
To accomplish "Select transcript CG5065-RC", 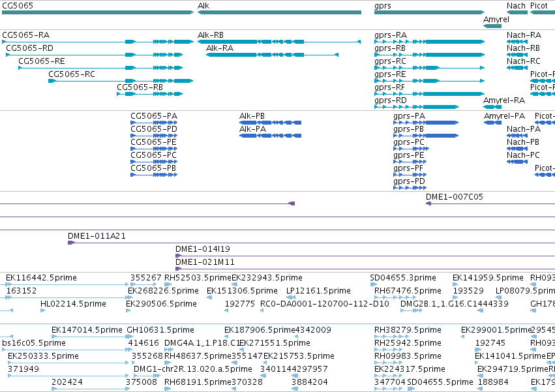I will pos(121,81).
